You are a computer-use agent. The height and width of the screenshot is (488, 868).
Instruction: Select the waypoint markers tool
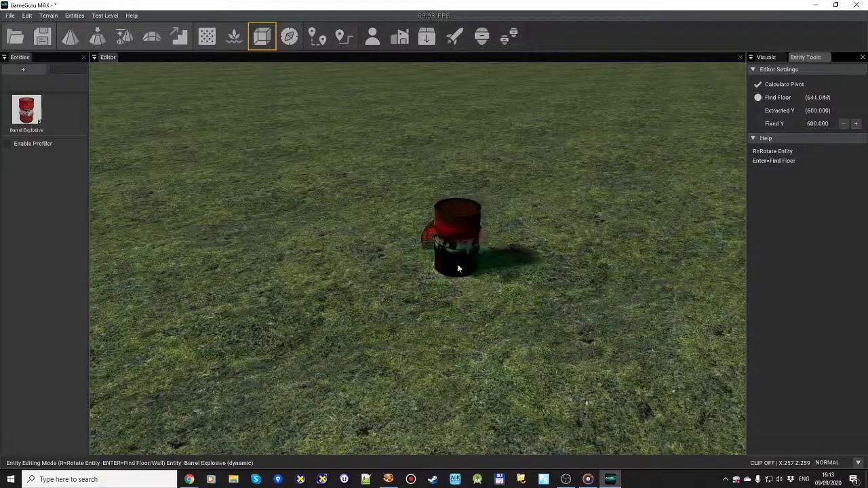click(x=317, y=37)
